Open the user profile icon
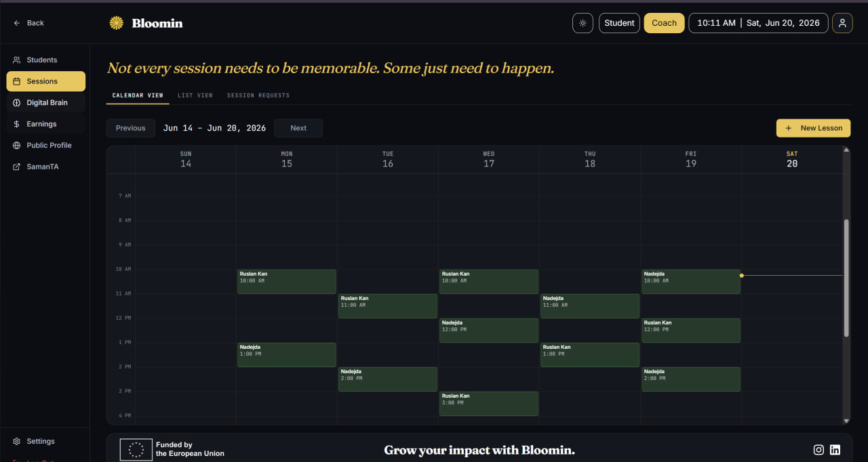The width and height of the screenshot is (868, 462). [x=842, y=23]
